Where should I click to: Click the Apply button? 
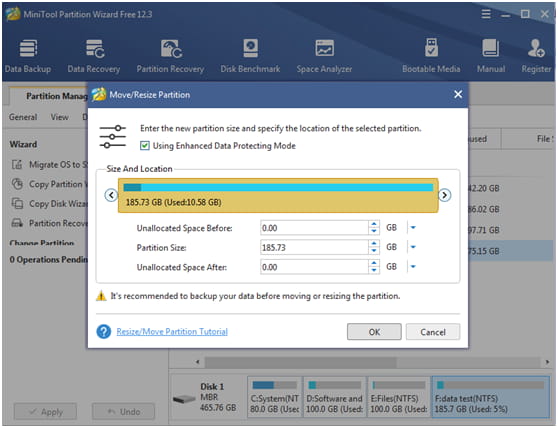click(x=45, y=412)
